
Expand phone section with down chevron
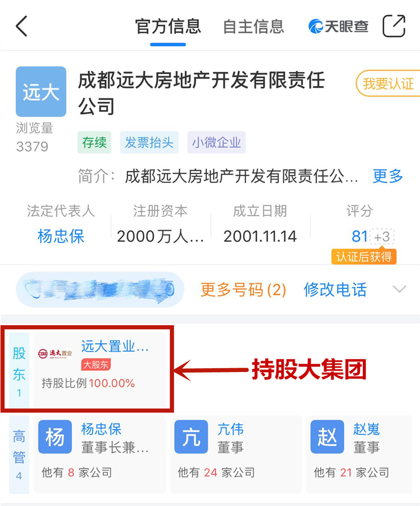[x=400, y=289]
